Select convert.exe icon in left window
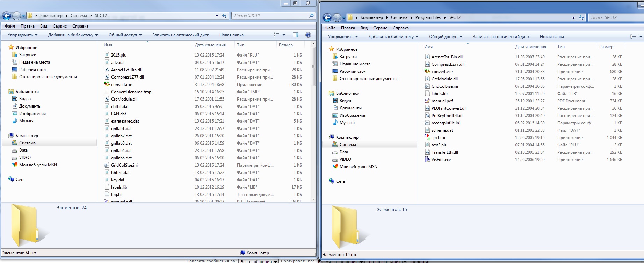Viewport: 644px width, 263px height. (107, 85)
